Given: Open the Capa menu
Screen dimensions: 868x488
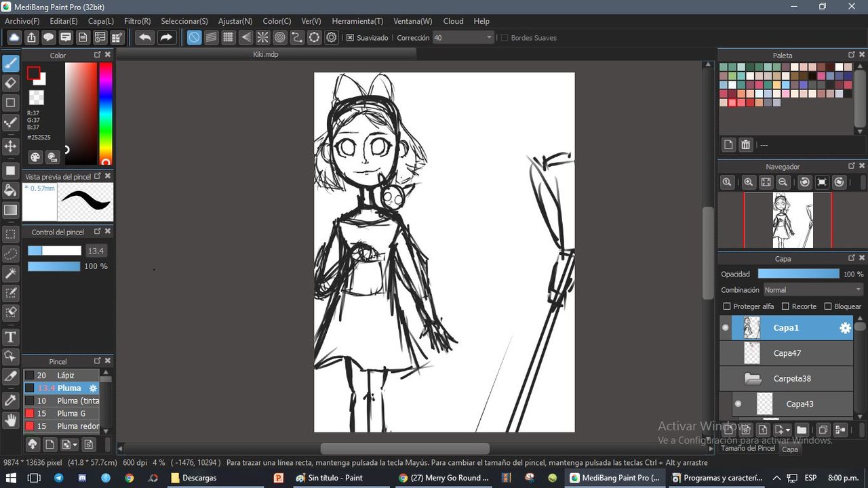Looking at the screenshot, I should (x=100, y=21).
